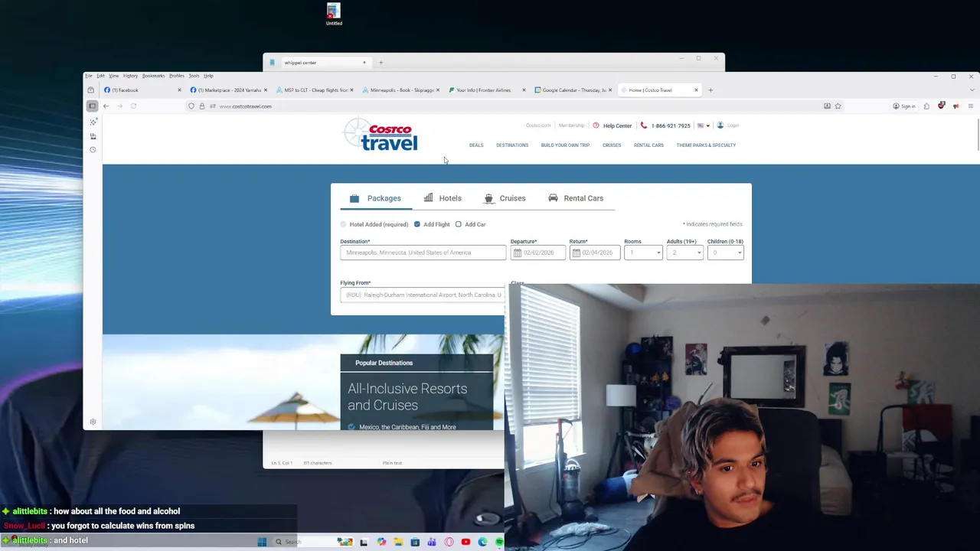The width and height of the screenshot is (980, 551).
Task: Close the (1) Facebook tab
Action: coord(179,90)
